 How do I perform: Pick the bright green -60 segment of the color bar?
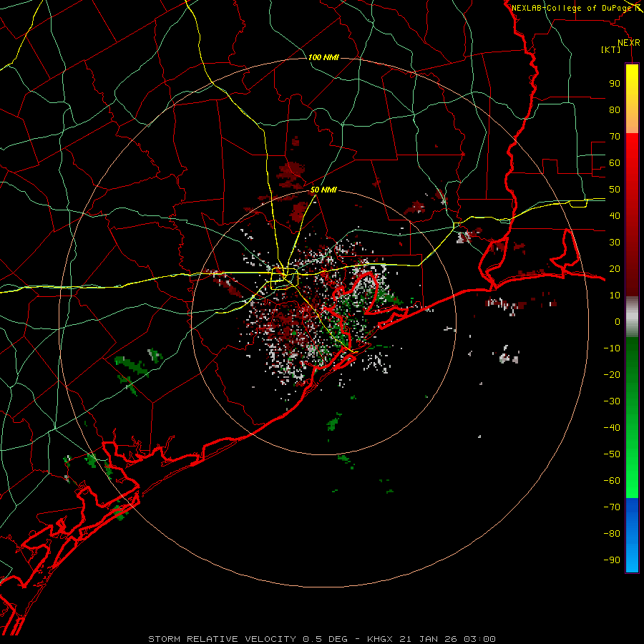coord(632,484)
